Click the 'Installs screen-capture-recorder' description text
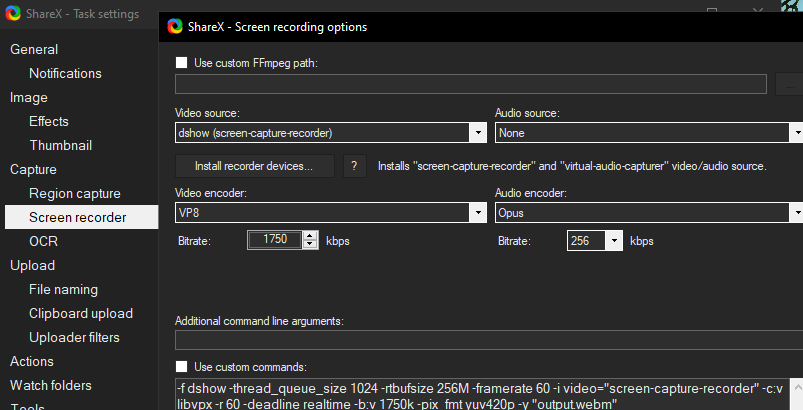The width and height of the screenshot is (803, 410). click(572, 166)
